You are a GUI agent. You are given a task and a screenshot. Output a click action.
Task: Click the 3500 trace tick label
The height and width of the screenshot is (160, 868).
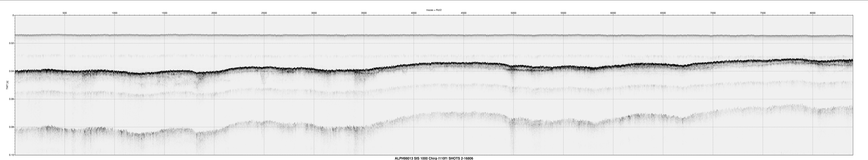pos(364,13)
